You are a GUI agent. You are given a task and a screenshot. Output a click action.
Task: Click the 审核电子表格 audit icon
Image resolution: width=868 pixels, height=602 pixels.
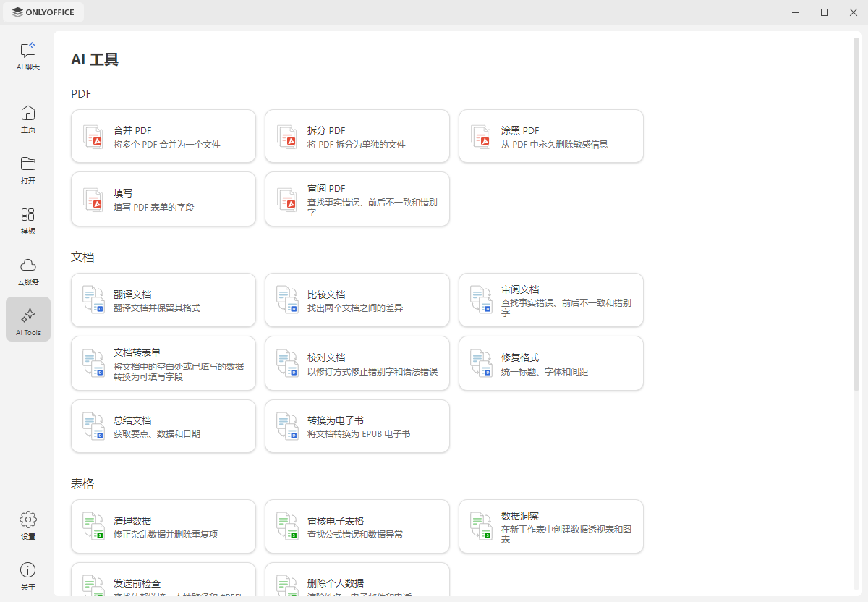(x=287, y=527)
